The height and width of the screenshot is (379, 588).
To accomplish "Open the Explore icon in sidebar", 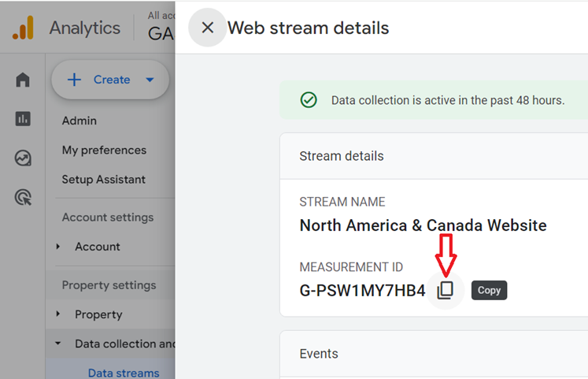I will click(x=23, y=158).
